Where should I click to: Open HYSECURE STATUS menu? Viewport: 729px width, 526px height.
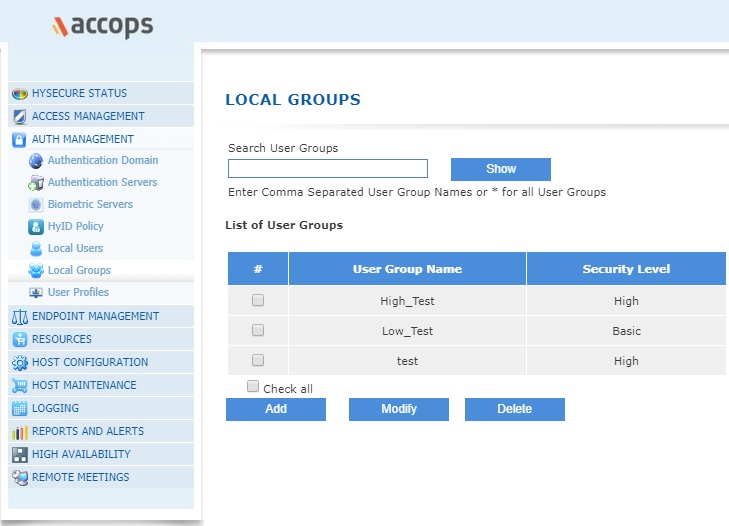click(x=101, y=93)
